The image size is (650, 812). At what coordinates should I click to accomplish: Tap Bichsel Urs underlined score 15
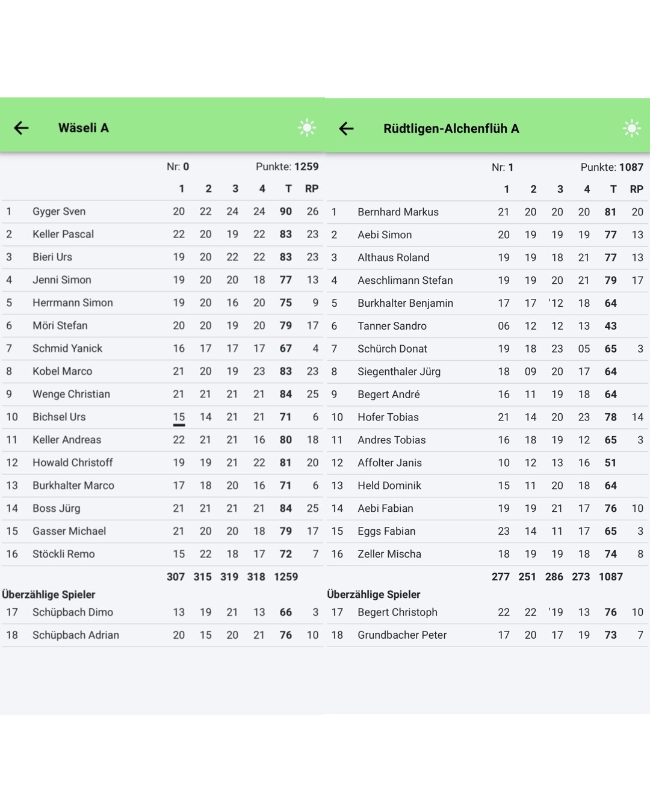(x=179, y=417)
